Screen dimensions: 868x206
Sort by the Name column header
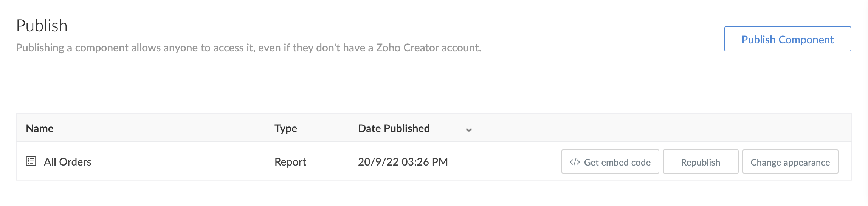coord(40,128)
